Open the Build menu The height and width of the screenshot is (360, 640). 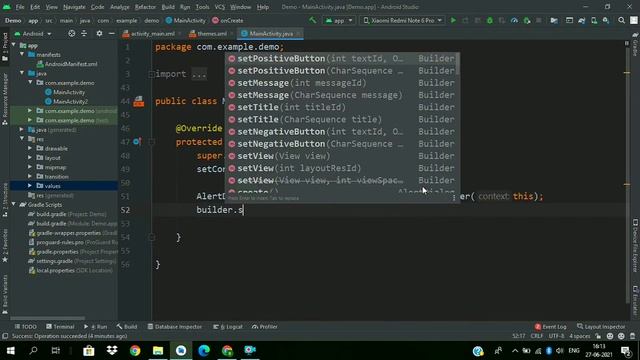168,7
